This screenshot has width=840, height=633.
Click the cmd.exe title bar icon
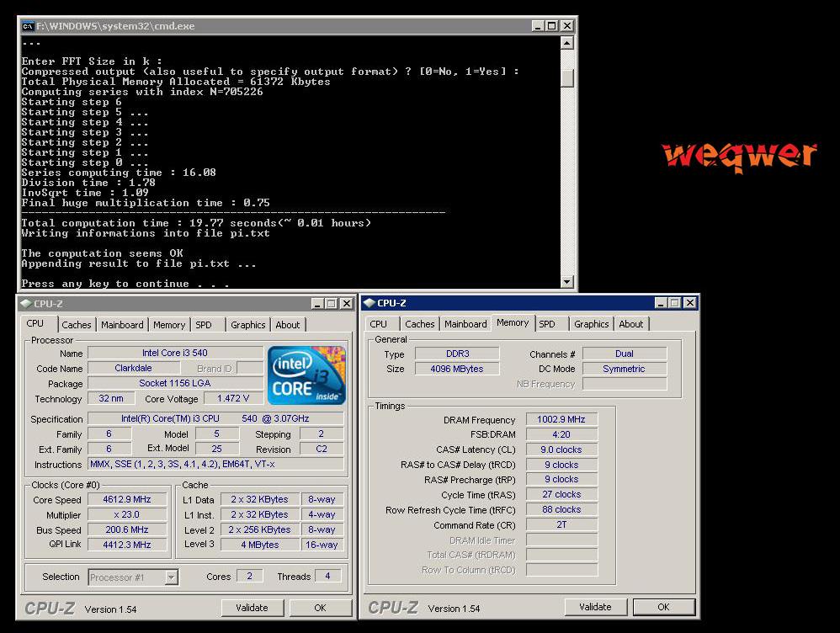(x=28, y=26)
